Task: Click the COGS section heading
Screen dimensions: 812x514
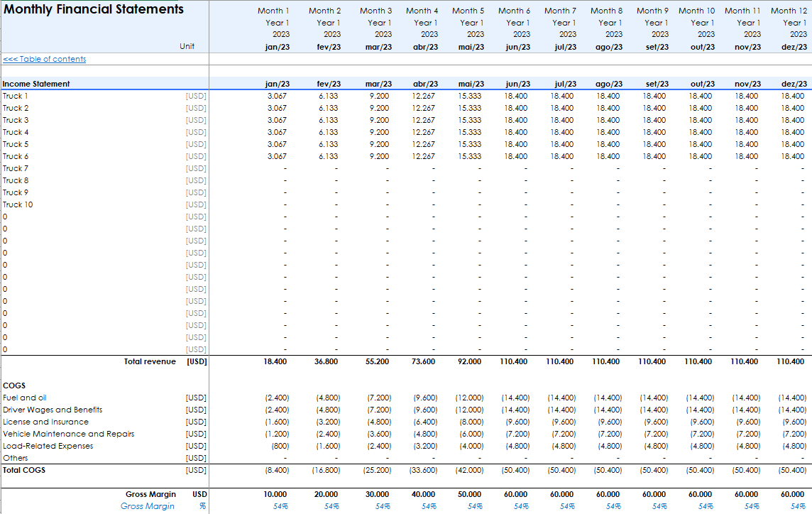Action: [14, 385]
